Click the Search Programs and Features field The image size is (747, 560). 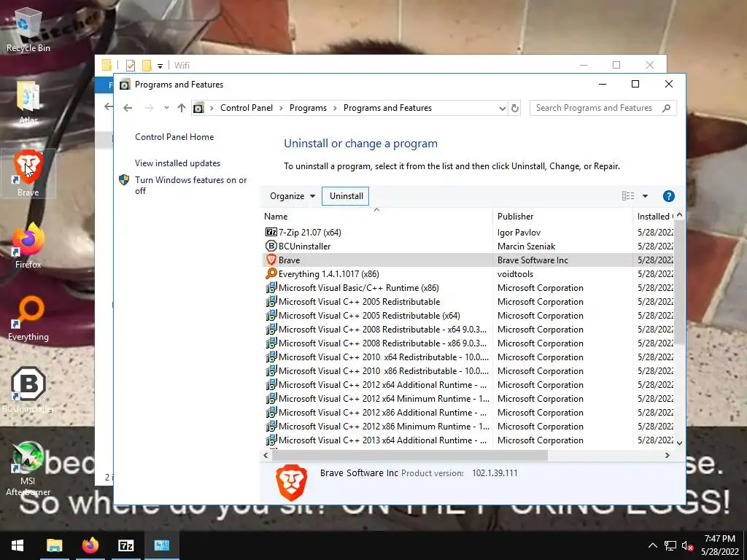[x=603, y=108]
